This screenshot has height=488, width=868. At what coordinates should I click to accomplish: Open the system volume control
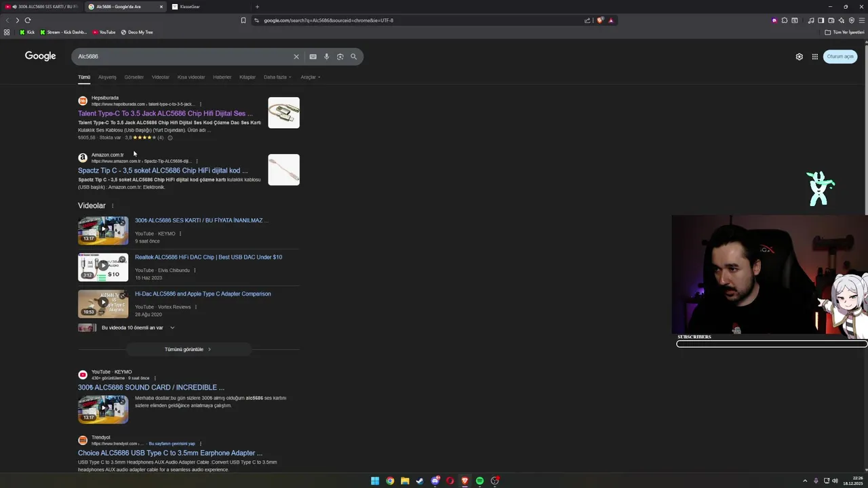835,481
